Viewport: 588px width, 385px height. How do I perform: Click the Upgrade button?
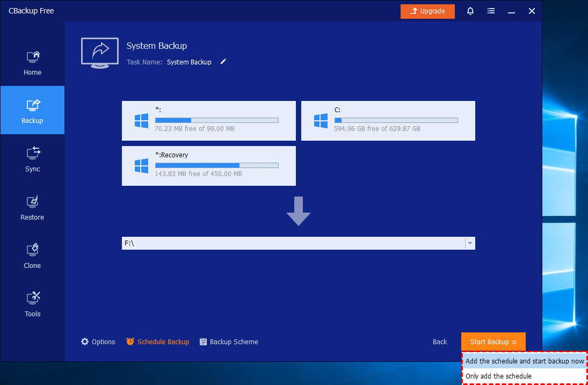pos(427,11)
